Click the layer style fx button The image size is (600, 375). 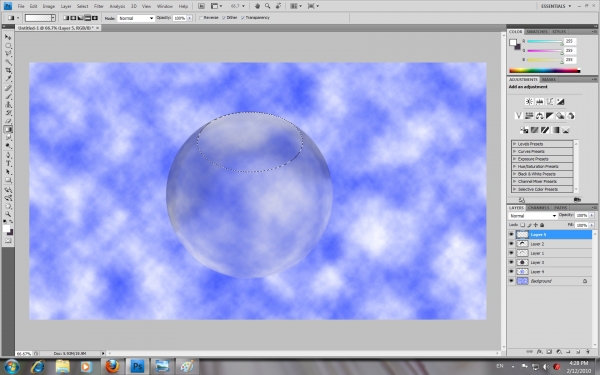[x=539, y=351]
